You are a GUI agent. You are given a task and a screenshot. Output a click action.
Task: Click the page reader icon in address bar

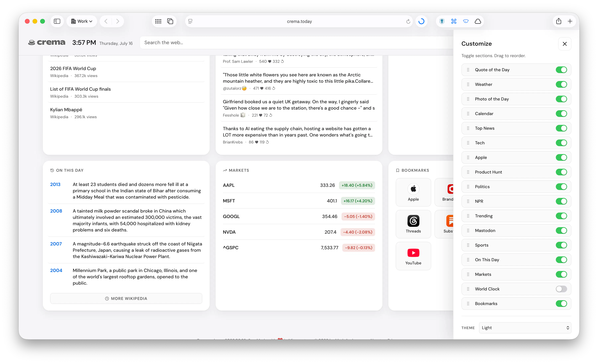point(190,21)
